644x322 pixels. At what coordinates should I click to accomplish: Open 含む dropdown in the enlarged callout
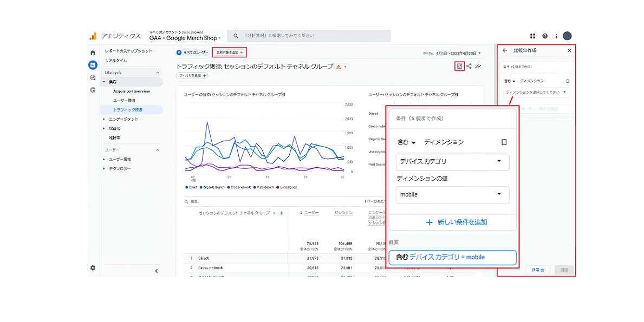pos(406,142)
